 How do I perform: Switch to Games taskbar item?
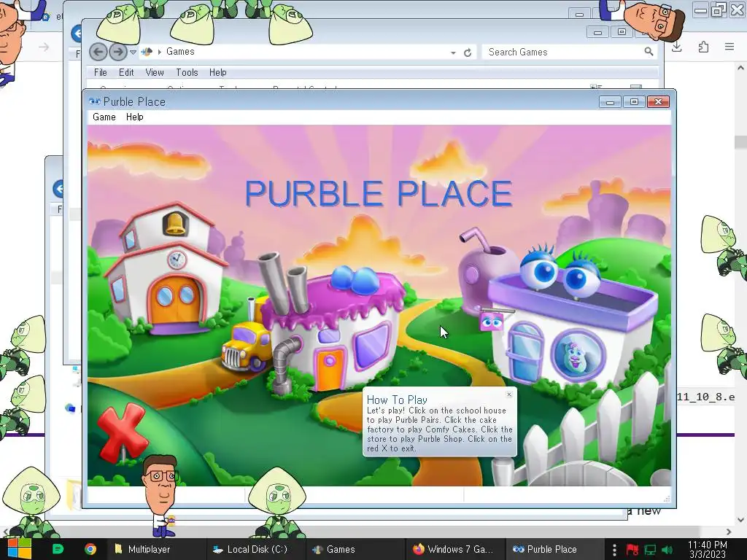tap(355, 549)
